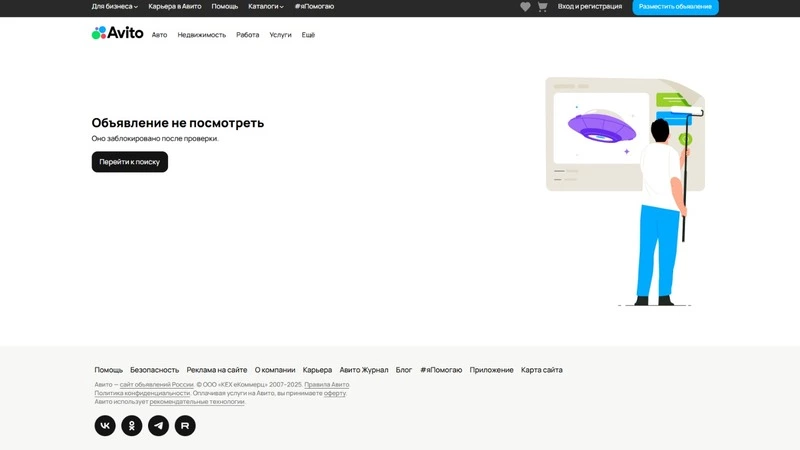Click 'Вход и регистрация' link
The image size is (800, 450).
pos(590,7)
